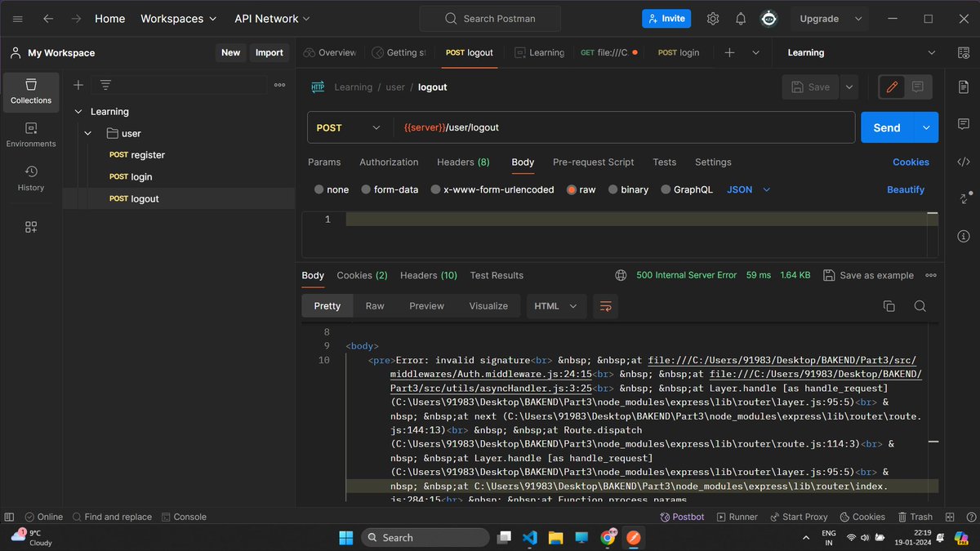Open the History sidebar panel
Viewport: 980px width, 551px height.
pyautogui.click(x=31, y=179)
